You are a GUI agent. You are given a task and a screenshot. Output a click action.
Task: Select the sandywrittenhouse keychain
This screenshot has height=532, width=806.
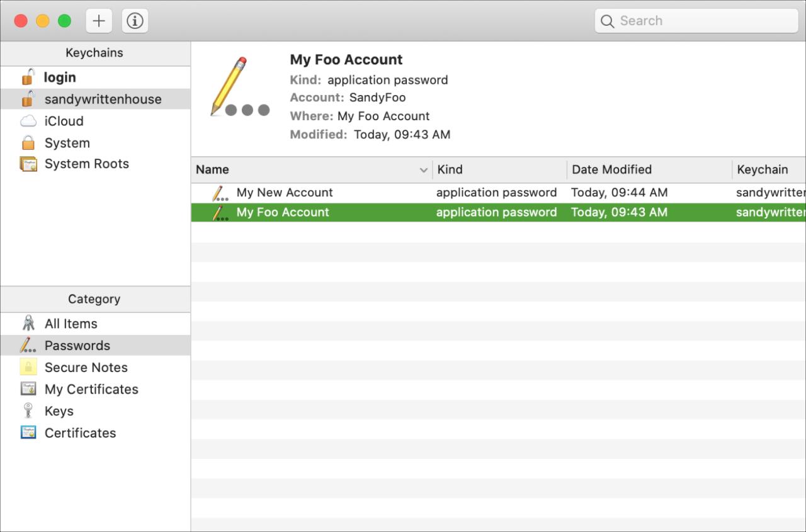(x=103, y=99)
